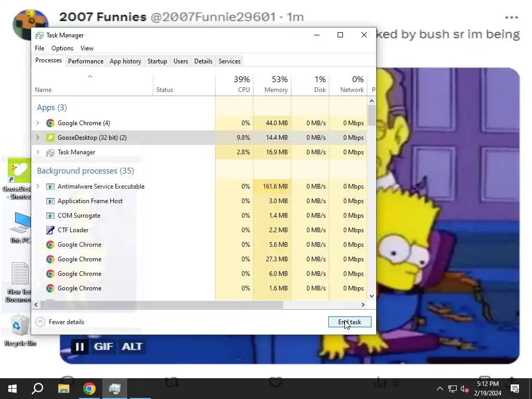Viewport: 532px width, 399px height.
Task: Click the Apps (3) group heading
Action: click(52, 108)
